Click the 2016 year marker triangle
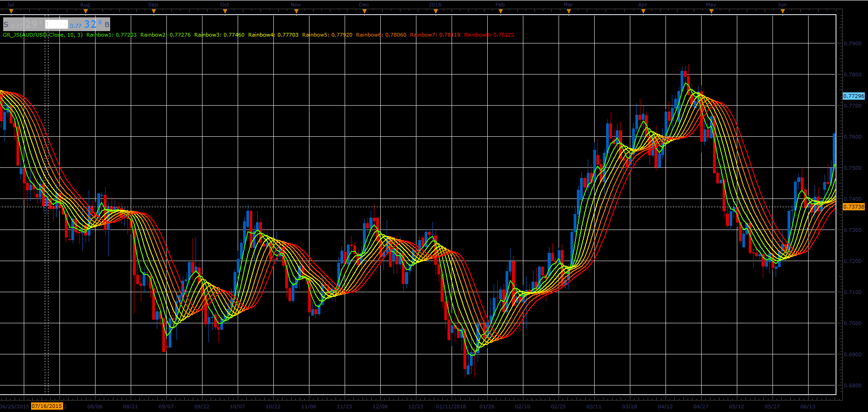 (x=436, y=12)
